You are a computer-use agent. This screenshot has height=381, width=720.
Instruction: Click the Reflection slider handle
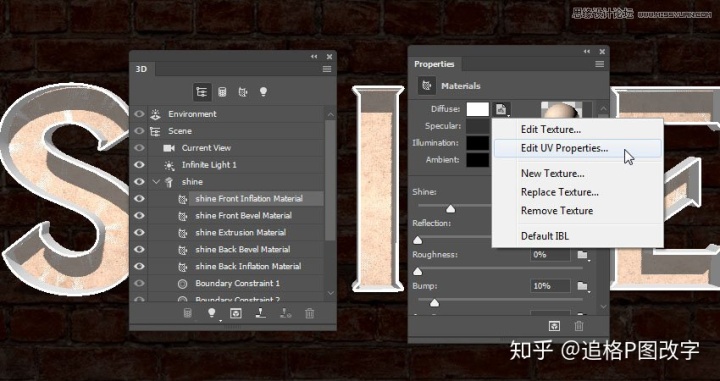point(417,240)
